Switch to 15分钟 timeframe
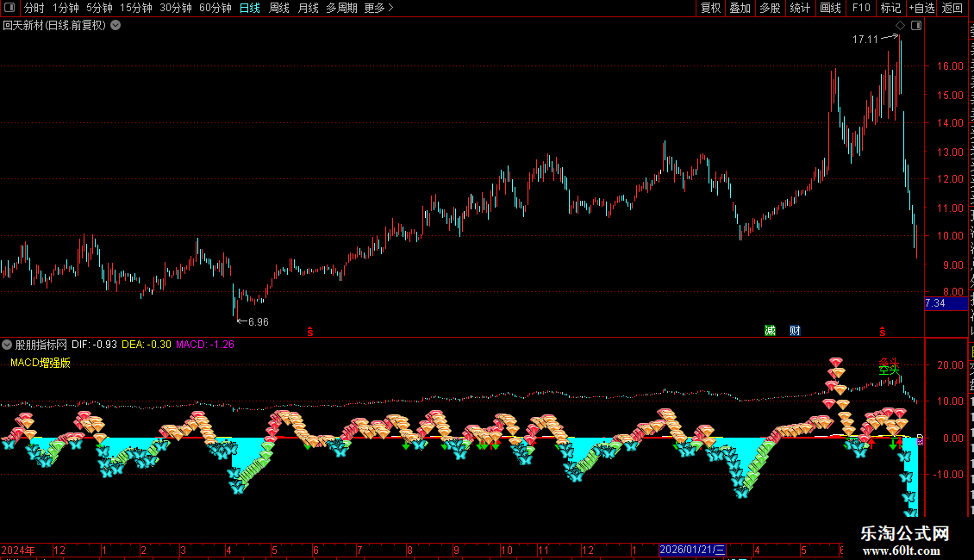The image size is (974, 560). point(136,8)
